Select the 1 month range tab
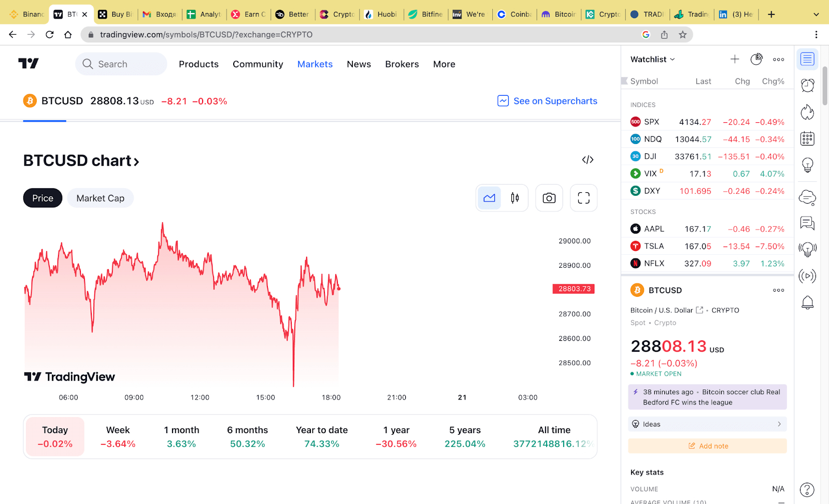829x504 pixels. pyautogui.click(x=181, y=437)
